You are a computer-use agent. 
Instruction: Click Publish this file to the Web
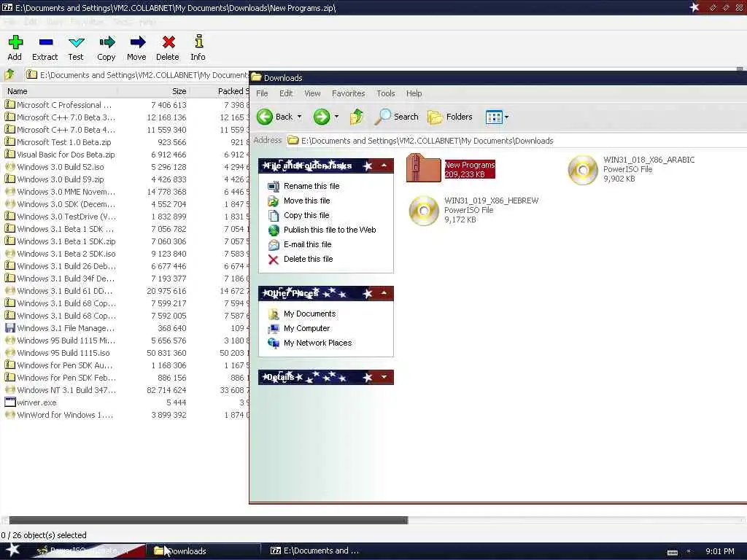coord(330,230)
